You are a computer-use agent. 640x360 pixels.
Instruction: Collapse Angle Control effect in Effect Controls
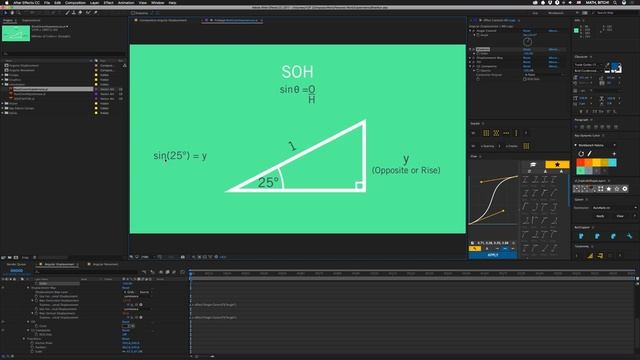tap(470, 31)
